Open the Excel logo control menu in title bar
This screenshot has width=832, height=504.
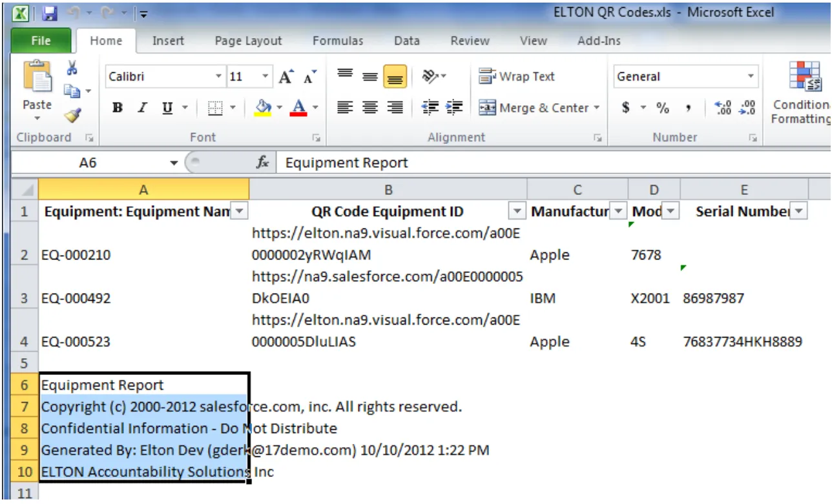(x=21, y=13)
